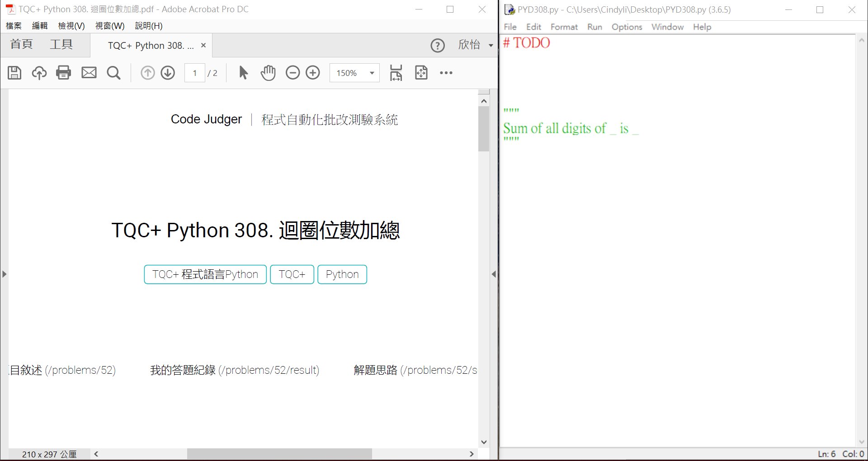Click the Ln: 6 status indicator
This screenshot has height=461, width=868.
[x=827, y=454]
